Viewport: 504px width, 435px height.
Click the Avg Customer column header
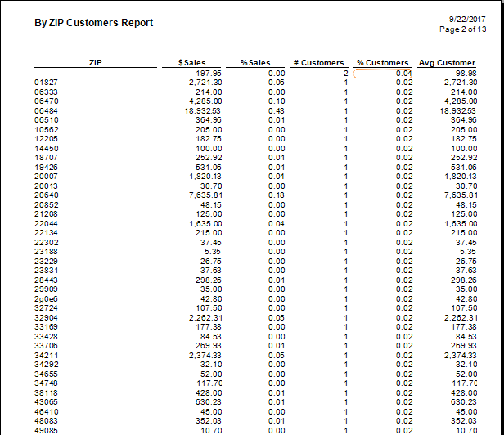pyautogui.click(x=447, y=63)
